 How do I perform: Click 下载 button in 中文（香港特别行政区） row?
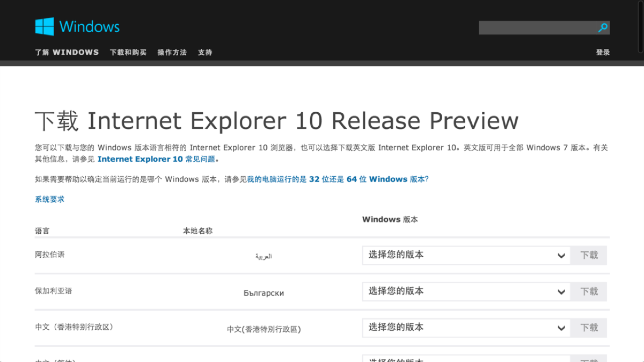pos(589,327)
